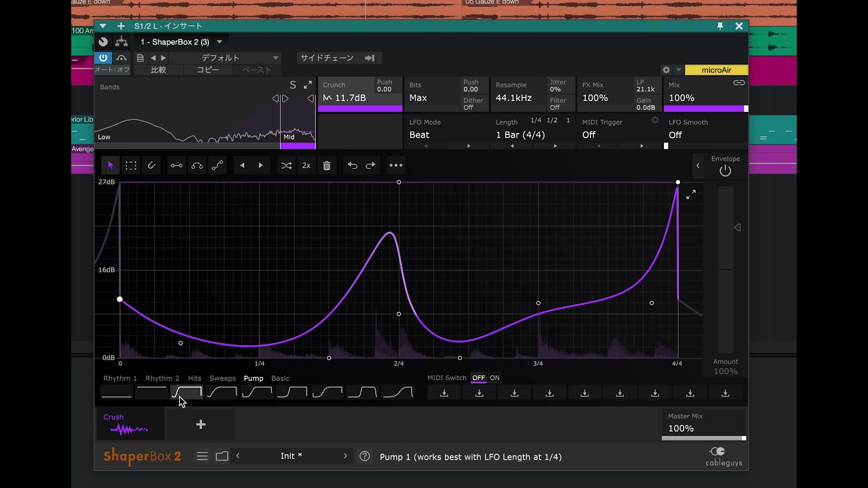
Task: Select the pointer edit tool
Action: 111,165
